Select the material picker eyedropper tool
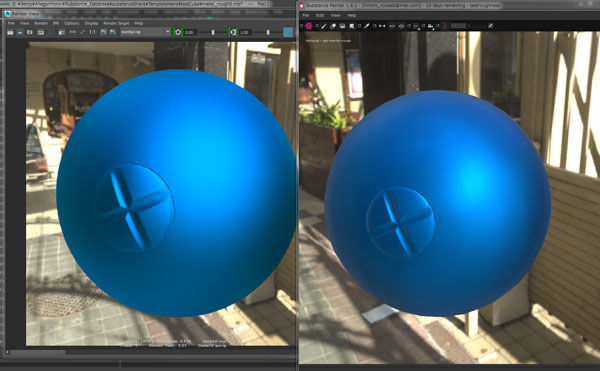The width and height of the screenshot is (600, 371). (367, 26)
